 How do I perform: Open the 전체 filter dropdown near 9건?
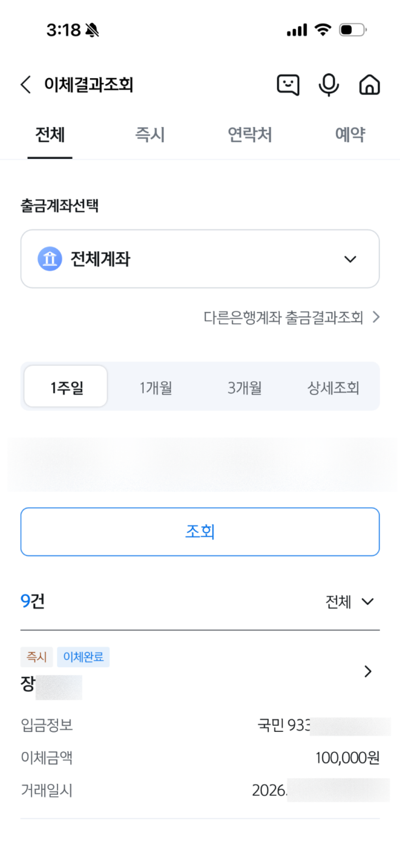click(x=350, y=601)
